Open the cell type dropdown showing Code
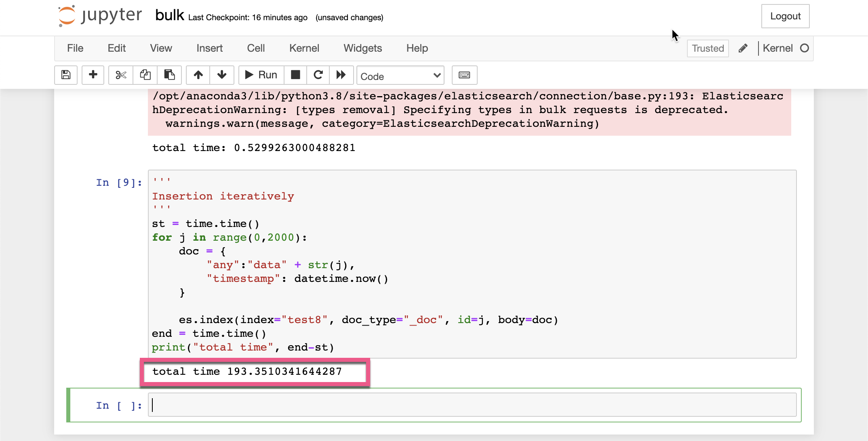The width and height of the screenshot is (868, 441). [x=400, y=76]
